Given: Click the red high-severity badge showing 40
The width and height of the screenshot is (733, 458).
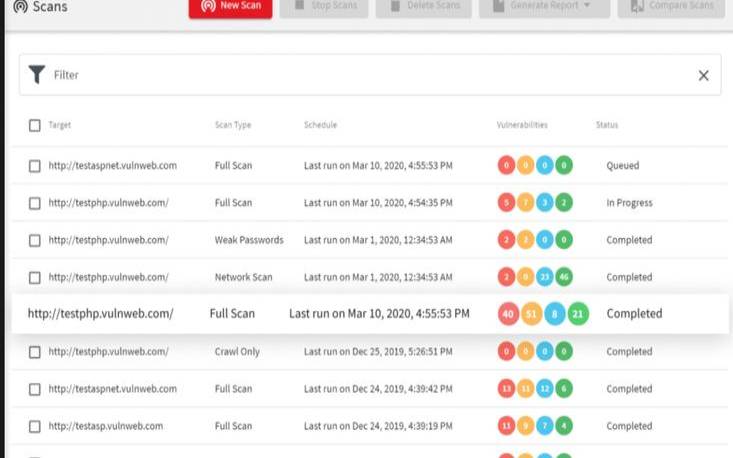Looking at the screenshot, I should [x=509, y=314].
